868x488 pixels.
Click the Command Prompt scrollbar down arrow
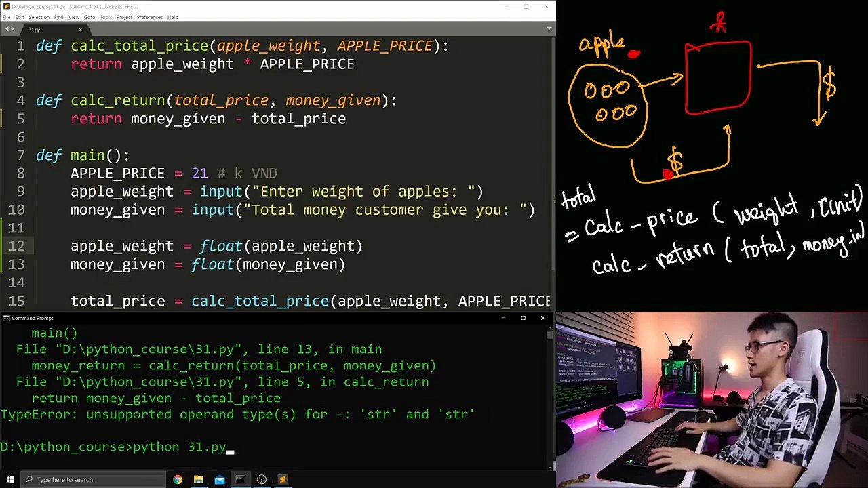click(x=550, y=466)
